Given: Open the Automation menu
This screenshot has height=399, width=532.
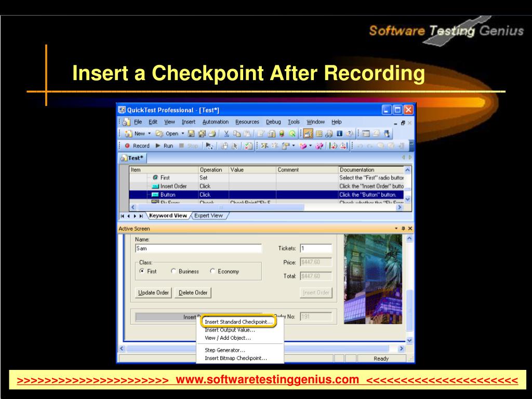Looking at the screenshot, I should click(216, 122).
